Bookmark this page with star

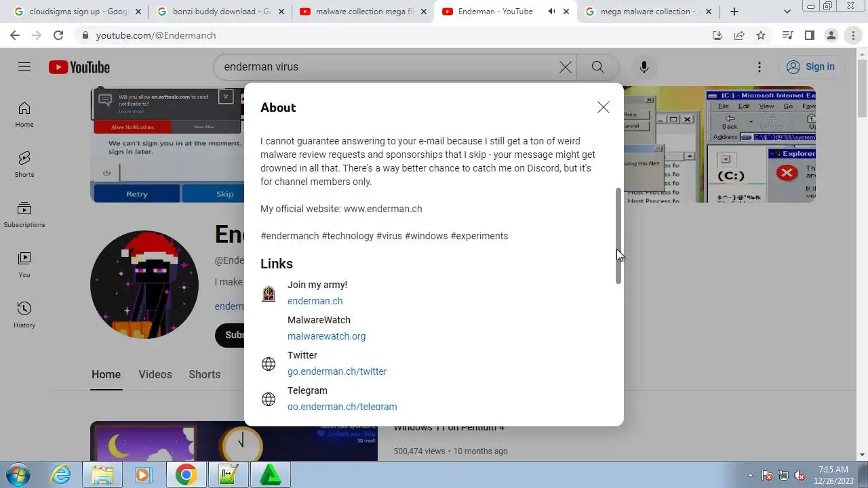point(761,35)
